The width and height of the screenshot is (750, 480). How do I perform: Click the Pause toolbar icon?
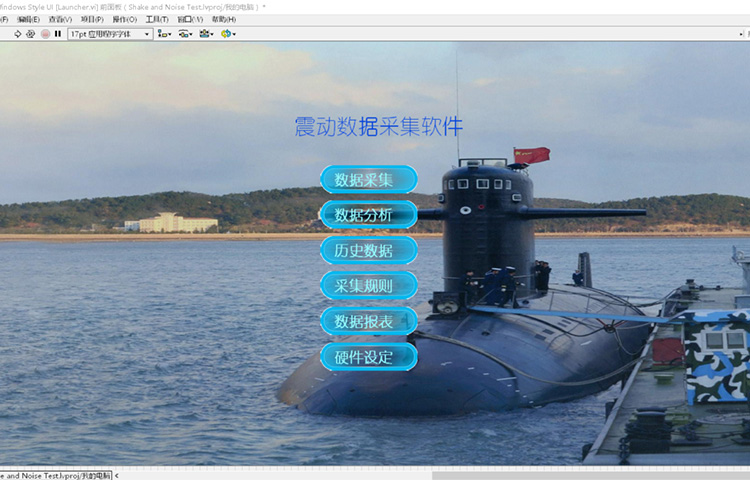58,33
